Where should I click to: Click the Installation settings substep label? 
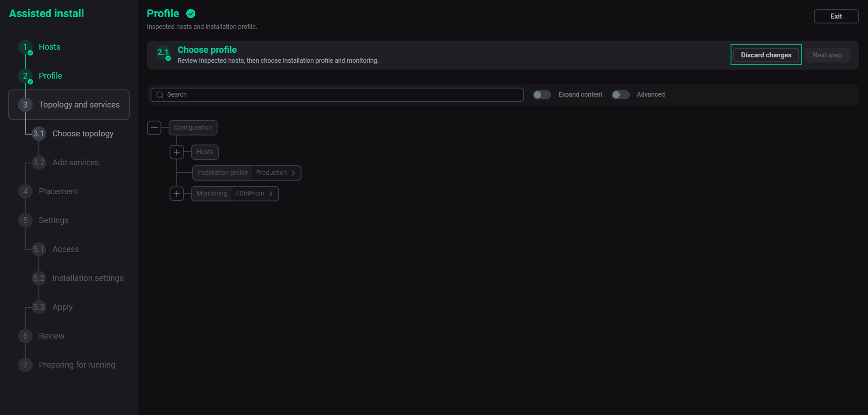point(88,278)
